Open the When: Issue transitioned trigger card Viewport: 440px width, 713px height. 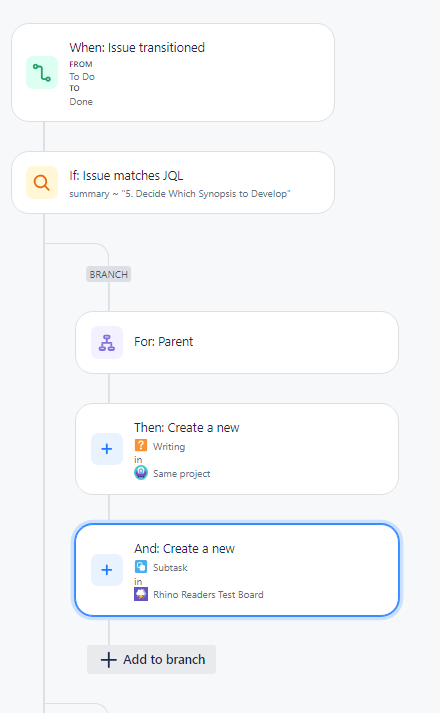click(x=173, y=73)
